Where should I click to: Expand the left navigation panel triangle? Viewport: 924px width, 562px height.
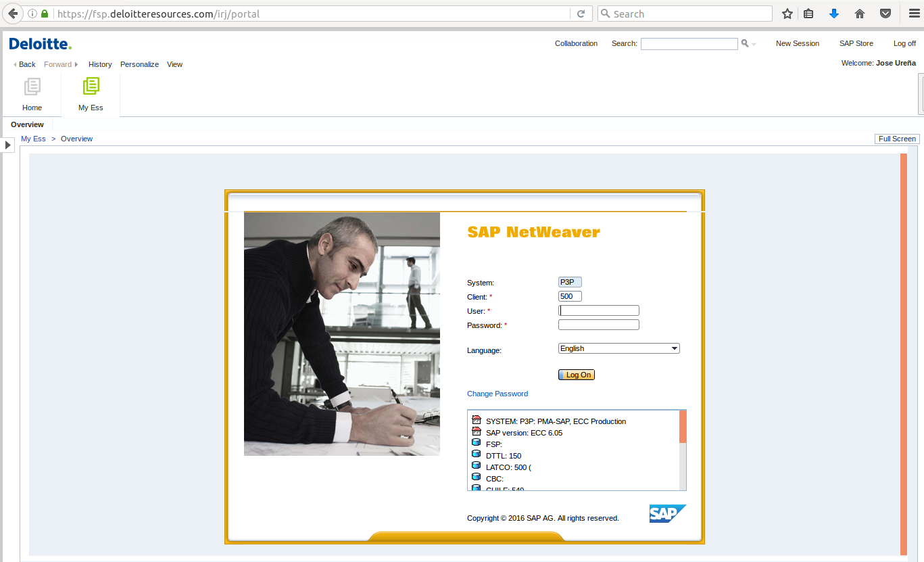[x=8, y=145]
